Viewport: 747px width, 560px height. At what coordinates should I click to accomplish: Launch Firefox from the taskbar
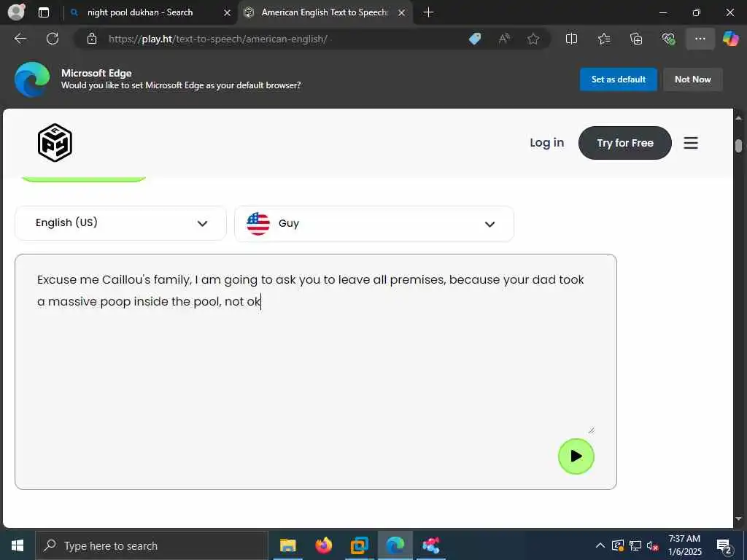pyautogui.click(x=323, y=545)
